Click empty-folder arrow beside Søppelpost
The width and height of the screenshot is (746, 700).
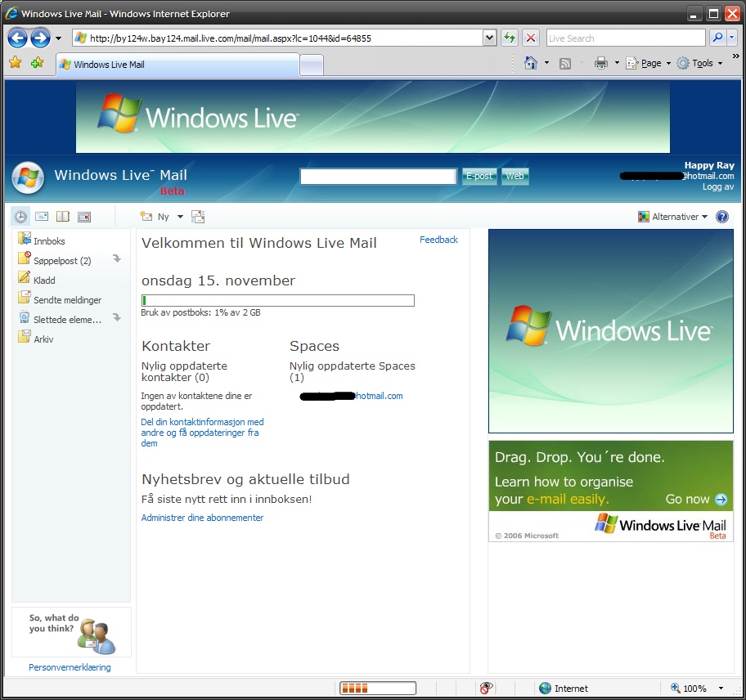click(x=117, y=258)
